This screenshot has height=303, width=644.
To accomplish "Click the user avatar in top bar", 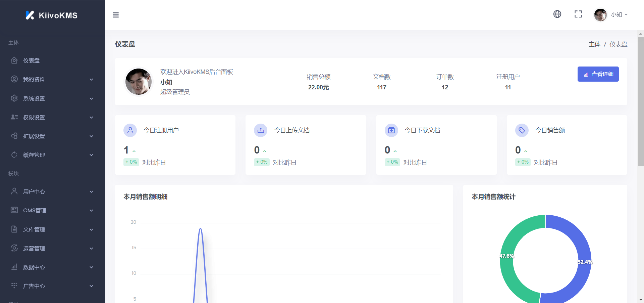I will [x=600, y=15].
